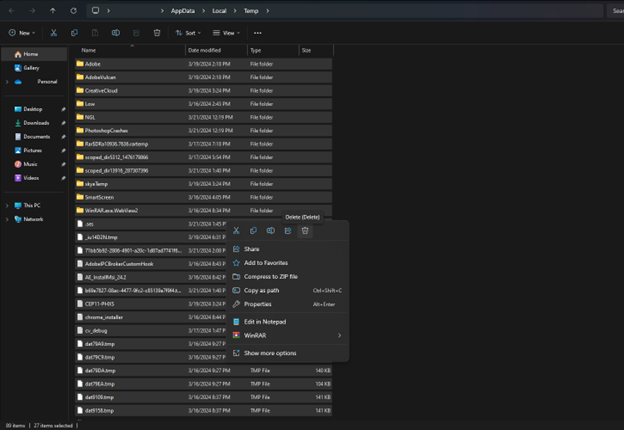
Task: Click the Rename icon in context menu
Action: (270, 231)
